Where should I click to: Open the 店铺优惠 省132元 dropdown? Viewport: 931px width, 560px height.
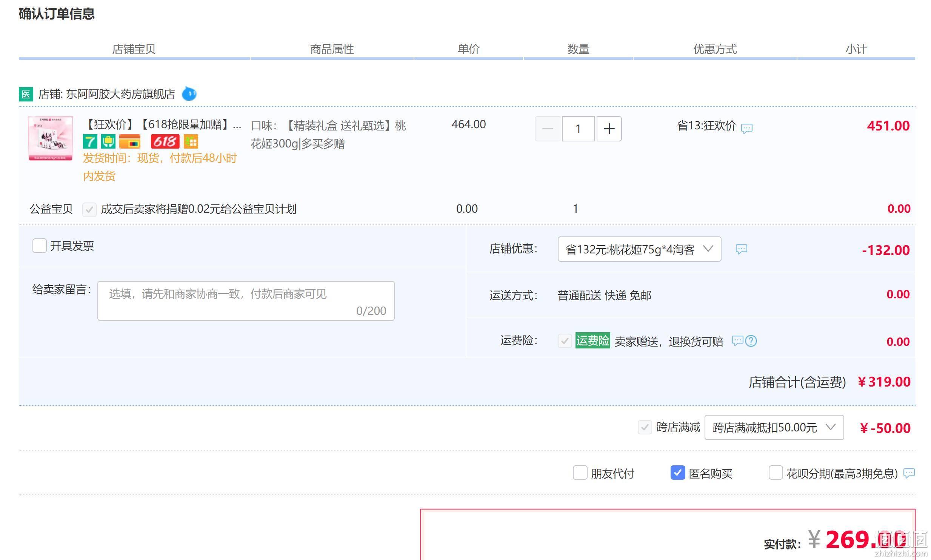tap(640, 249)
